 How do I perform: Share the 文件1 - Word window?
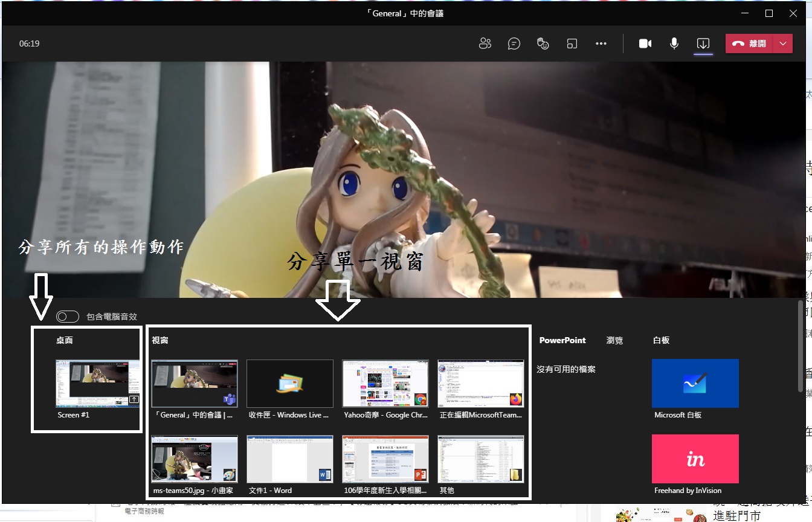click(x=290, y=459)
